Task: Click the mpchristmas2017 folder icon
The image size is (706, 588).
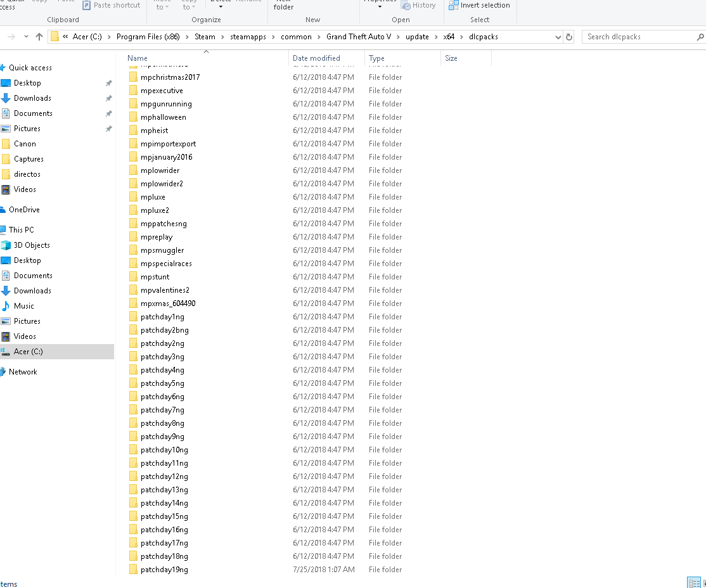Action: pyautogui.click(x=133, y=77)
